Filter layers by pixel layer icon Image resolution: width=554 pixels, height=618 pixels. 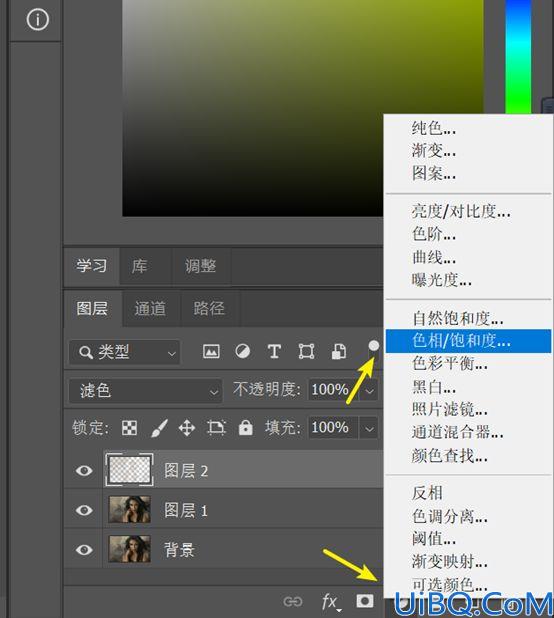(x=211, y=351)
